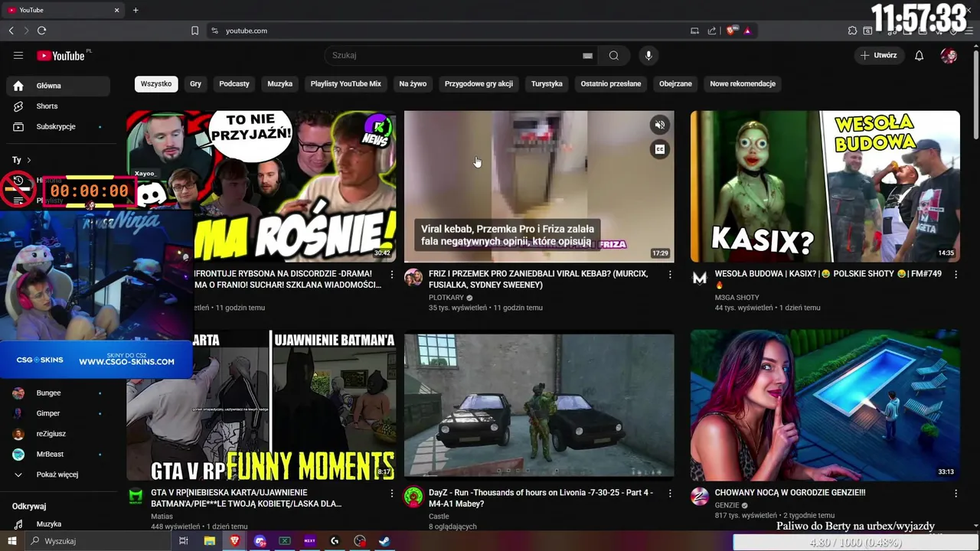This screenshot has width=980, height=551.
Task: Open PLOTKARY channel avatar
Action: tap(413, 277)
